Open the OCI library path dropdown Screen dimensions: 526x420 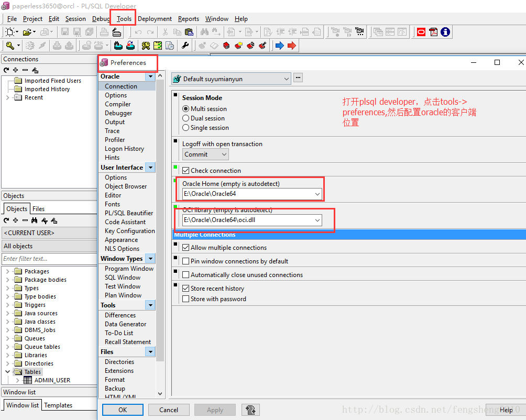(x=317, y=220)
